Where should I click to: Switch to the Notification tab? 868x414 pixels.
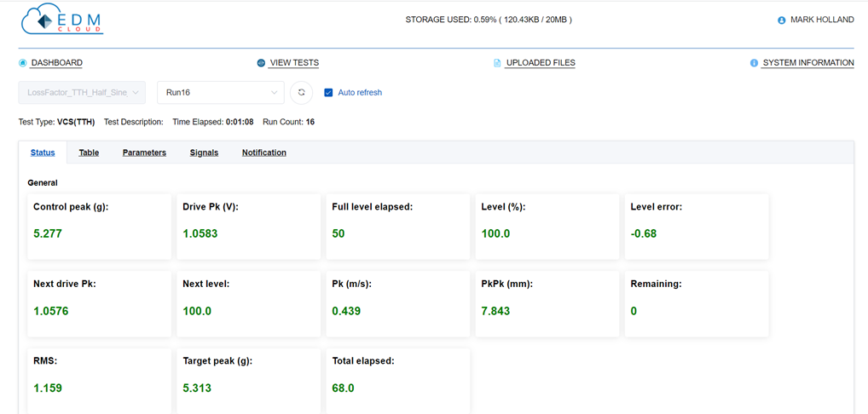click(x=264, y=152)
